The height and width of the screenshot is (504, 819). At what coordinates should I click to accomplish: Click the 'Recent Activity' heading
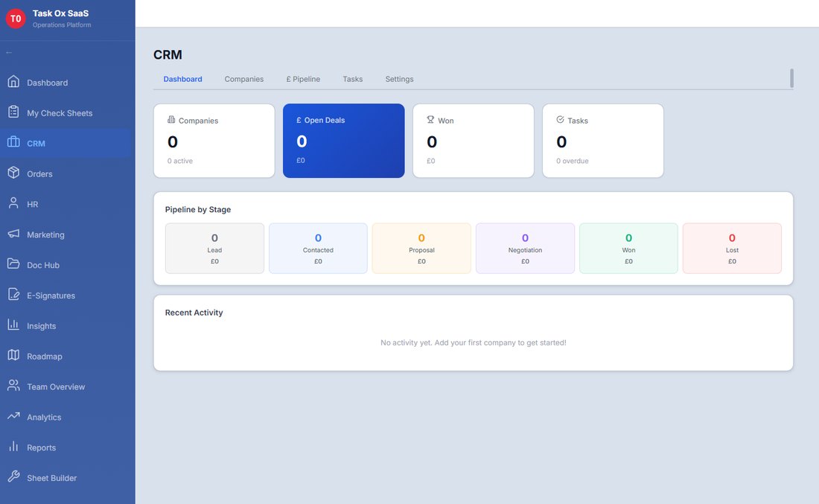[x=194, y=313]
